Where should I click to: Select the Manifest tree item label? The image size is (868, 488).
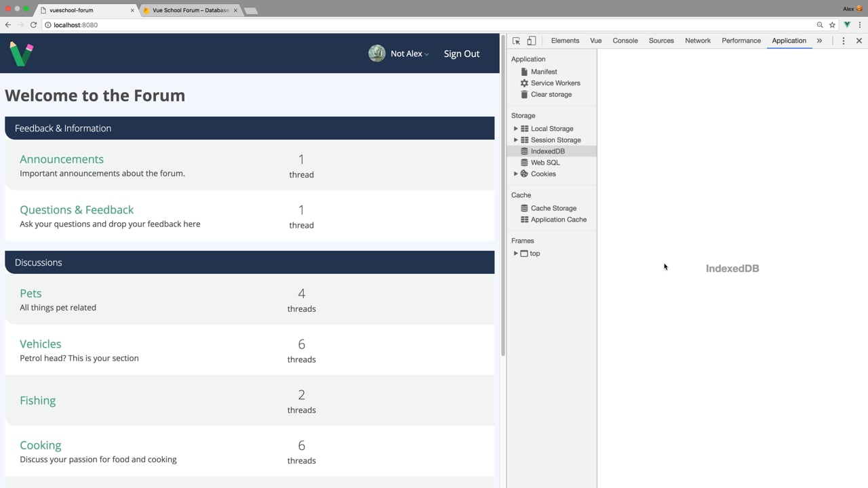[544, 72]
